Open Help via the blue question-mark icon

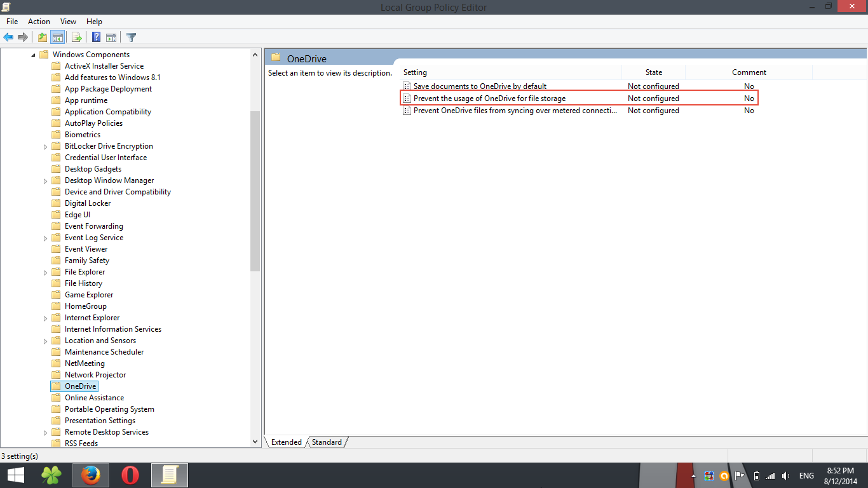click(96, 37)
